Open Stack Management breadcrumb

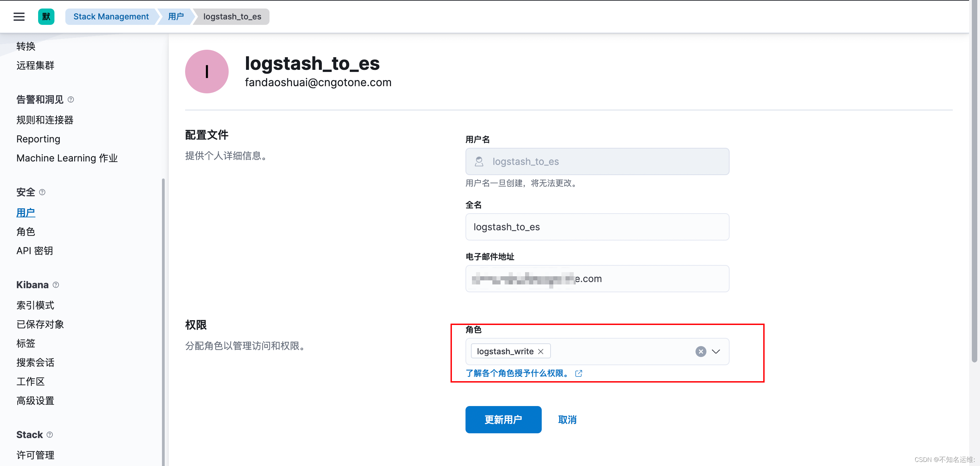point(111,16)
